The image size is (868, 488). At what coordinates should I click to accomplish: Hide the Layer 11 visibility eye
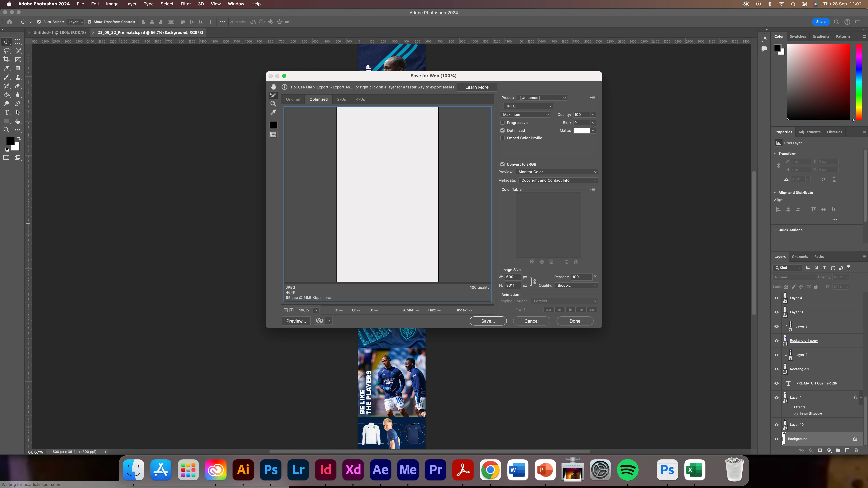coord(777,312)
